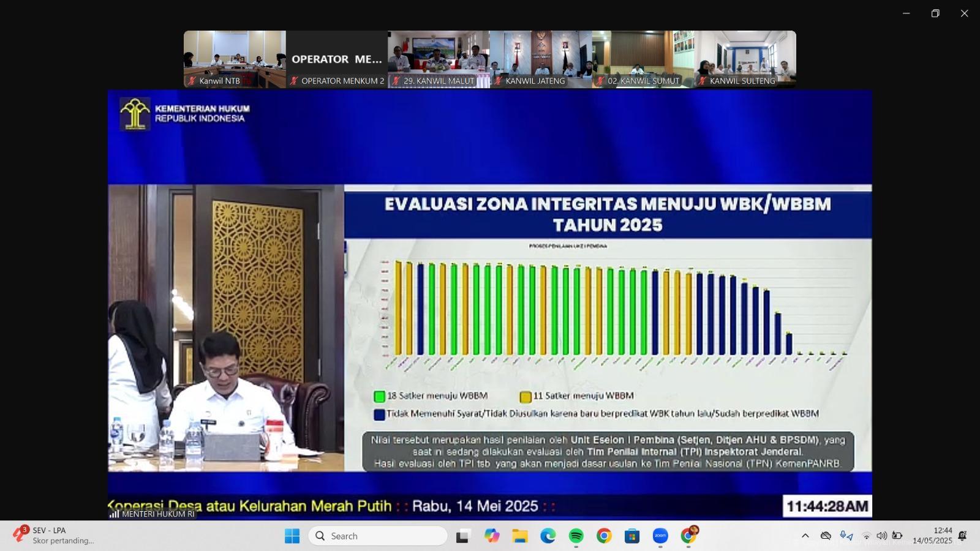980x551 pixels.
Task: Expand the hidden system tray icons chevron
Action: coord(805,536)
